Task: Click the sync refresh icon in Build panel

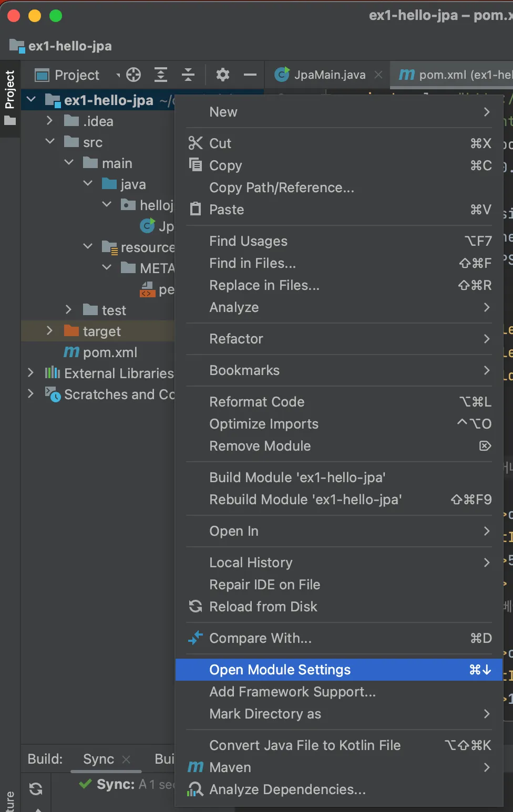Action: 36,788
